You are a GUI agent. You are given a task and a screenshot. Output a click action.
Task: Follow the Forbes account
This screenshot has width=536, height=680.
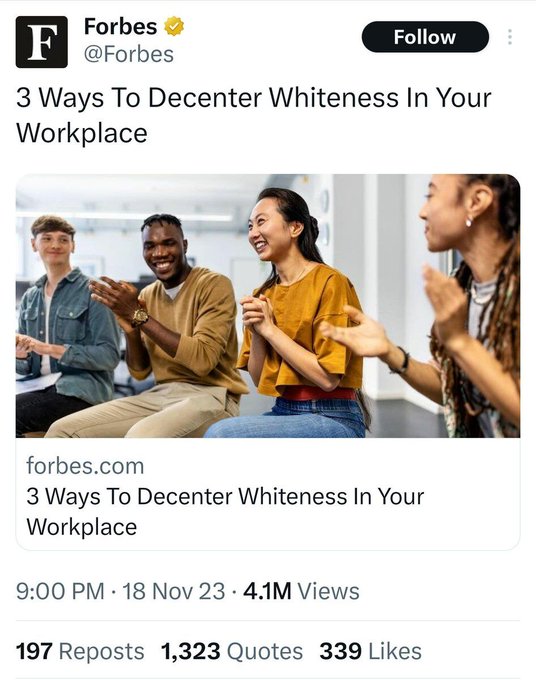(425, 37)
